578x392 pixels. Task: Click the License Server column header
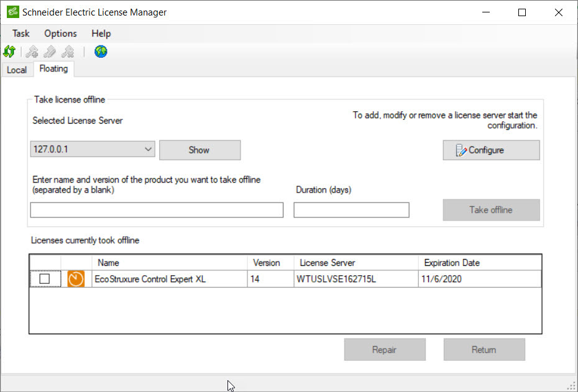pyautogui.click(x=356, y=263)
